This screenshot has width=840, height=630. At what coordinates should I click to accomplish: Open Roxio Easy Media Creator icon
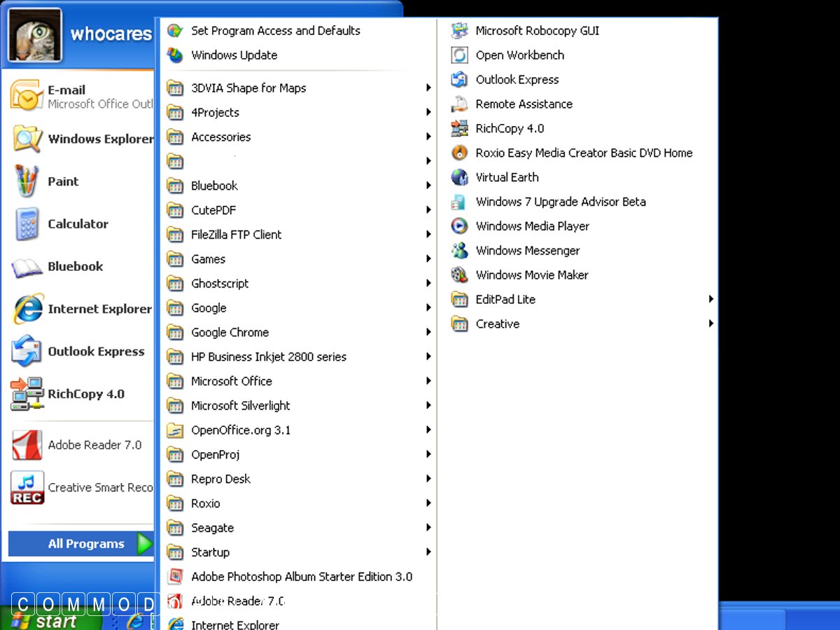tap(459, 153)
